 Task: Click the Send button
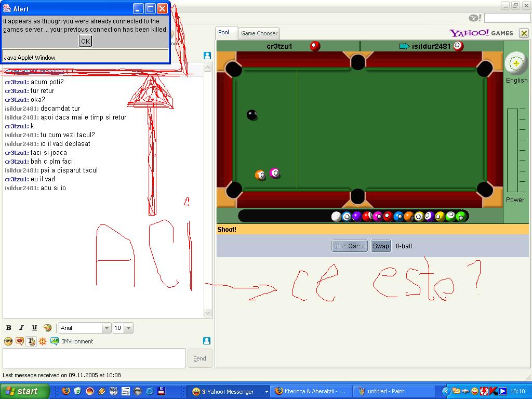pyautogui.click(x=200, y=358)
